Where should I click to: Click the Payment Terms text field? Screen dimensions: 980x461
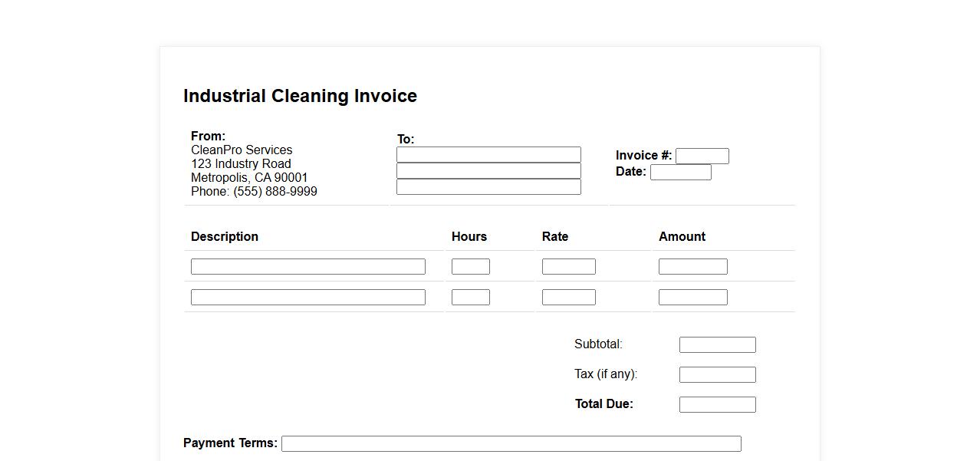[x=511, y=444]
